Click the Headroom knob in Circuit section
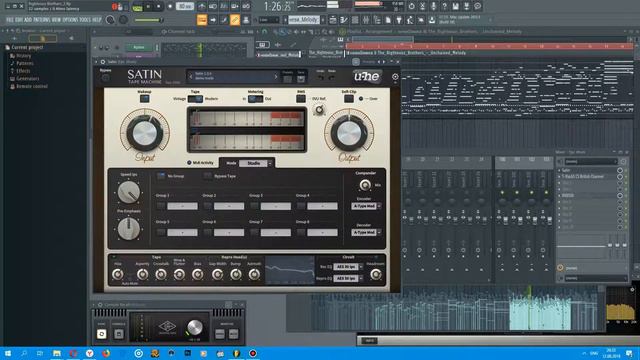The height and width of the screenshot is (360, 640). coord(376,275)
